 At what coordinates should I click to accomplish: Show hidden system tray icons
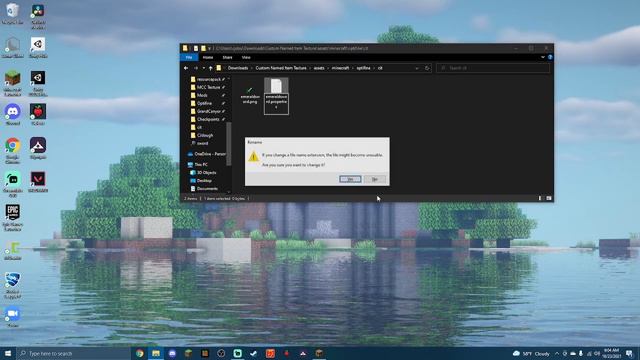pos(557,353)
